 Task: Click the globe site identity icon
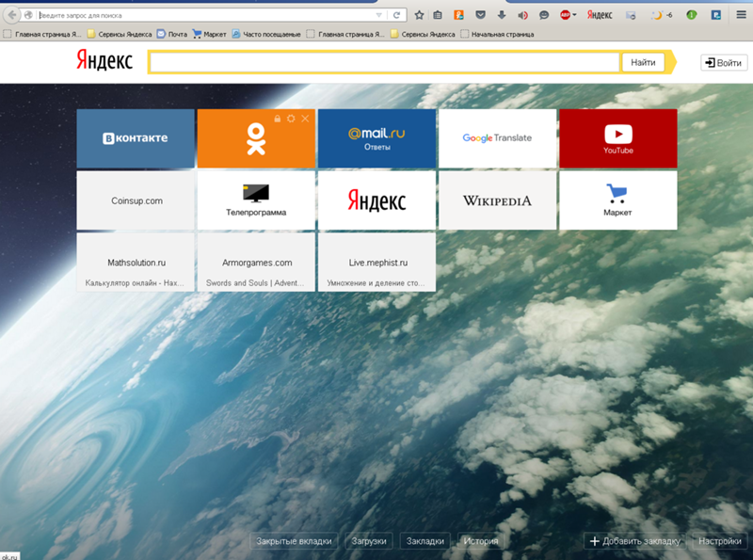tap(29, 15)
